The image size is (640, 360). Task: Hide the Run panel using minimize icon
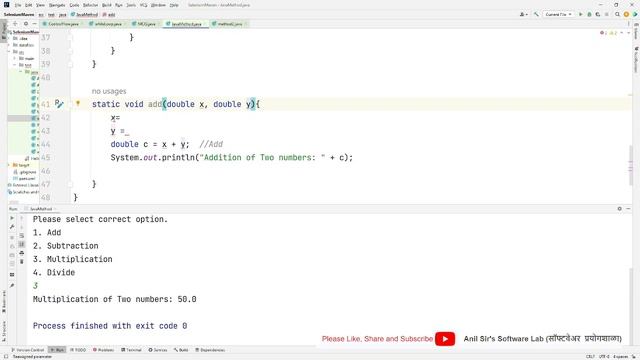(x=628, y=209)
